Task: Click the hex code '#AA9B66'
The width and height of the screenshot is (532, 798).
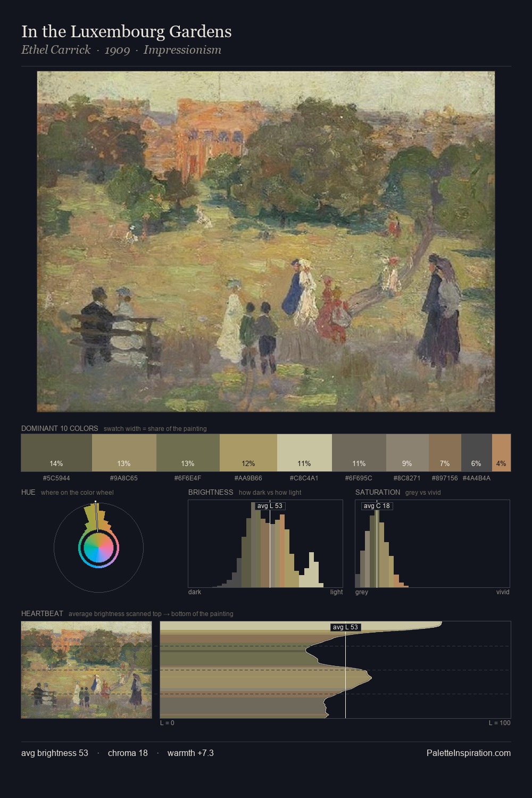Action: [x=248, y=478]
